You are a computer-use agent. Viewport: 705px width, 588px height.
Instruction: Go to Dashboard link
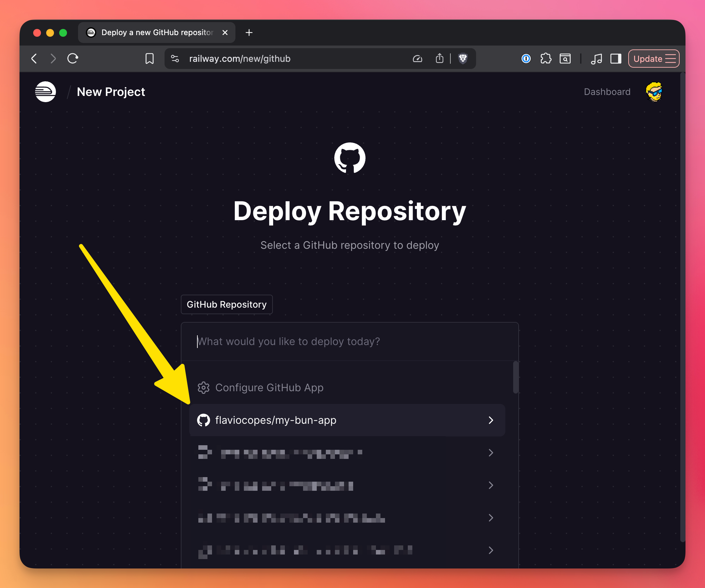point(607,92)
